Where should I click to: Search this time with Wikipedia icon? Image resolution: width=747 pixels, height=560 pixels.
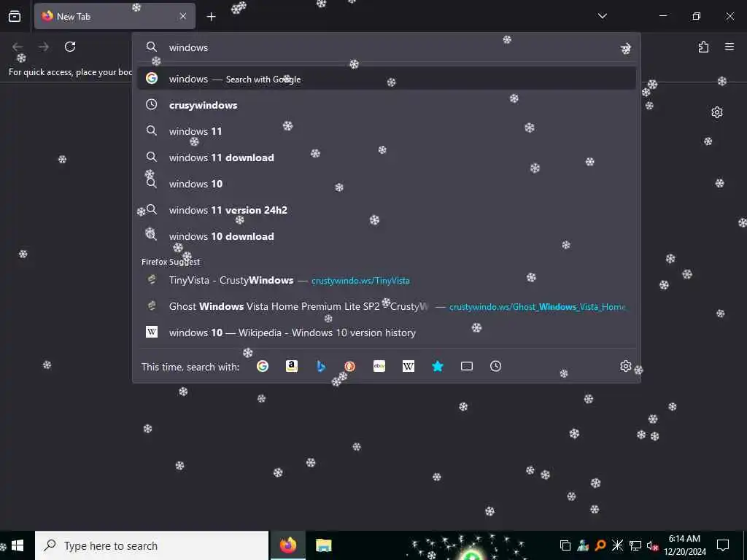pyautogui.click(x=409, y=366)
